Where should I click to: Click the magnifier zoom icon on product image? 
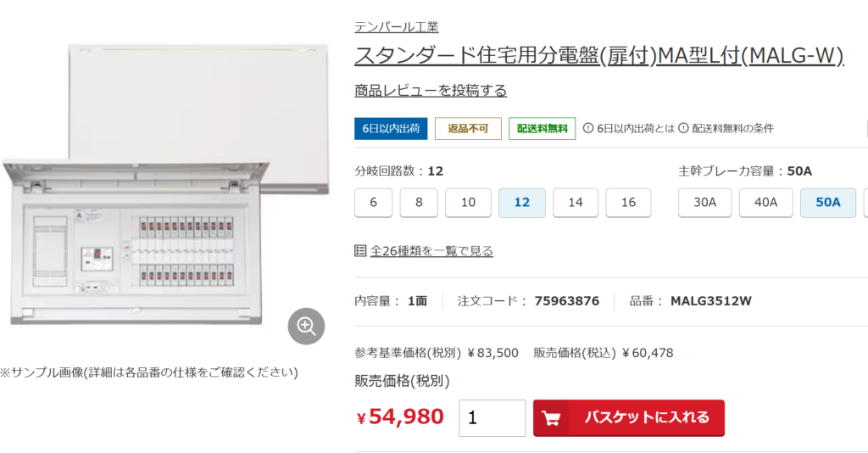pyautogui.click(x=306, y=327)
